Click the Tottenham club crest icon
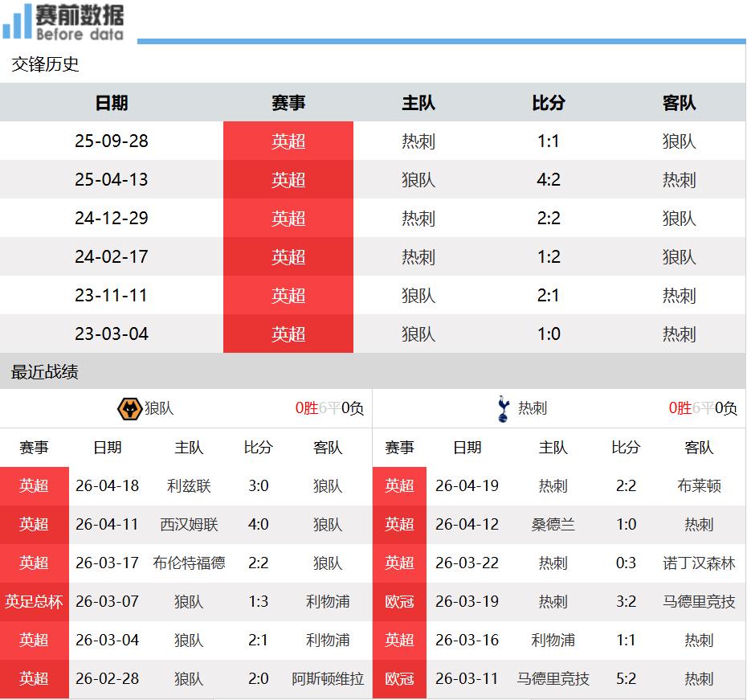Image resolution: width=747 pixels, height=700 pixels. click(x=503, y=408)
